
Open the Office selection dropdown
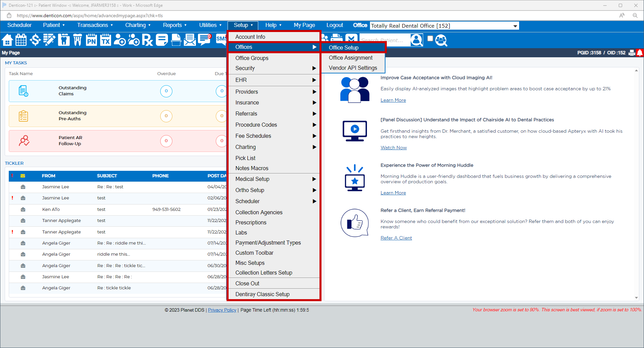(515, 26)
